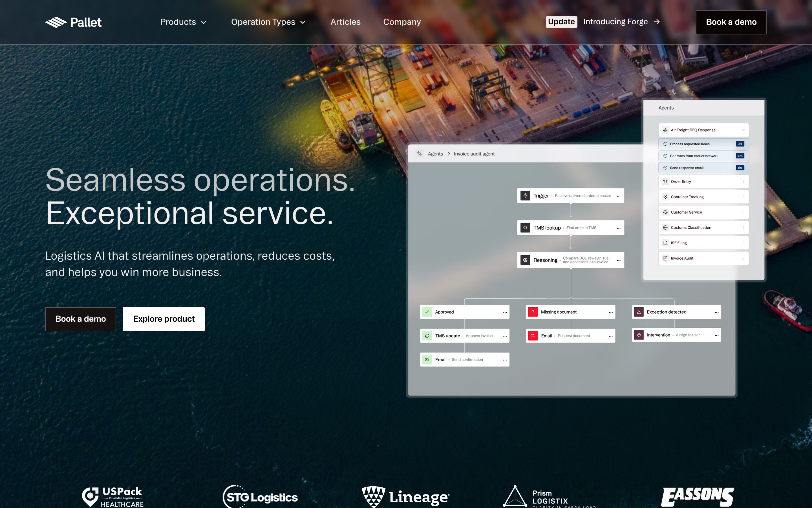The height and width of the screenshot is (508, 812).
Task: Open the Products dropdown menu
Action: tap(183, 22)
